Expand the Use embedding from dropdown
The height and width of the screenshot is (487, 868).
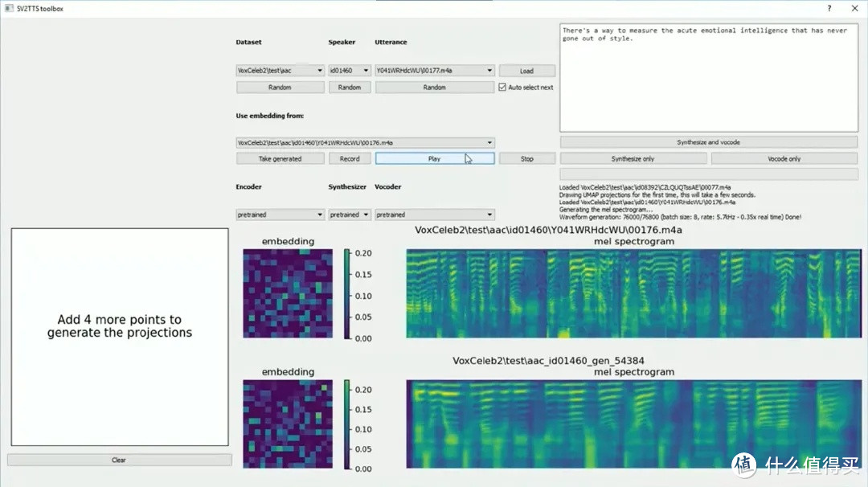click(x=366, y=143)
